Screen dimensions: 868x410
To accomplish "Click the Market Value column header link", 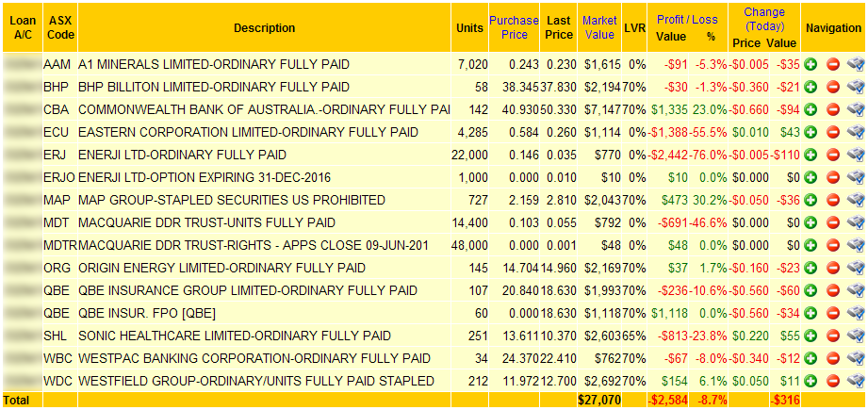I will tap(599, 27).
